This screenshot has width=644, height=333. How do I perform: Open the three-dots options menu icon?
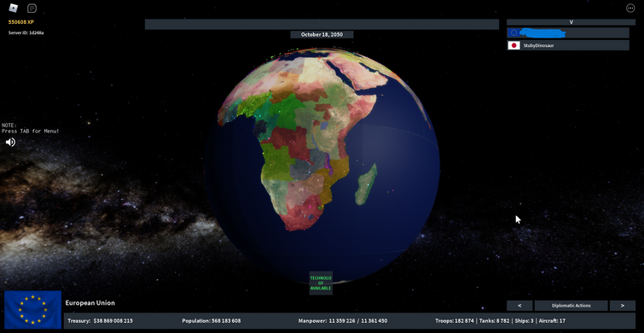(630, 8)
